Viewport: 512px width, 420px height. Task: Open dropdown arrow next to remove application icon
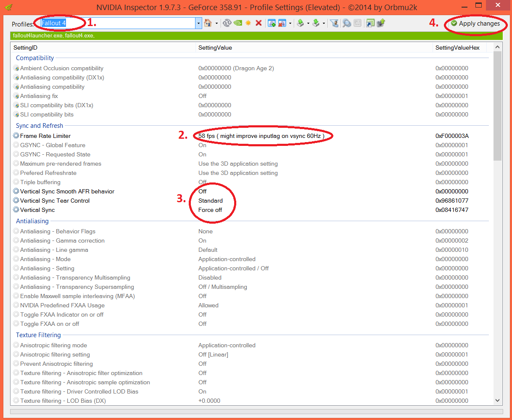(x=290, y=23)
